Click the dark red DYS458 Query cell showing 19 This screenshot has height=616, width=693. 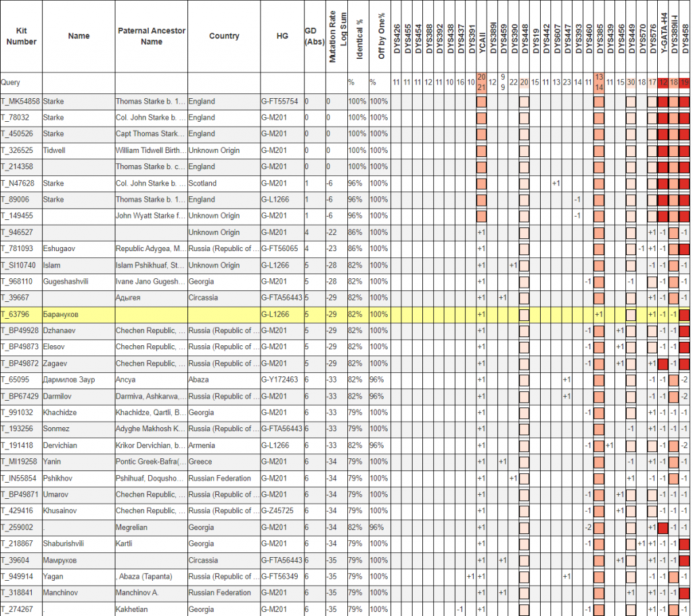coord(685,82)
